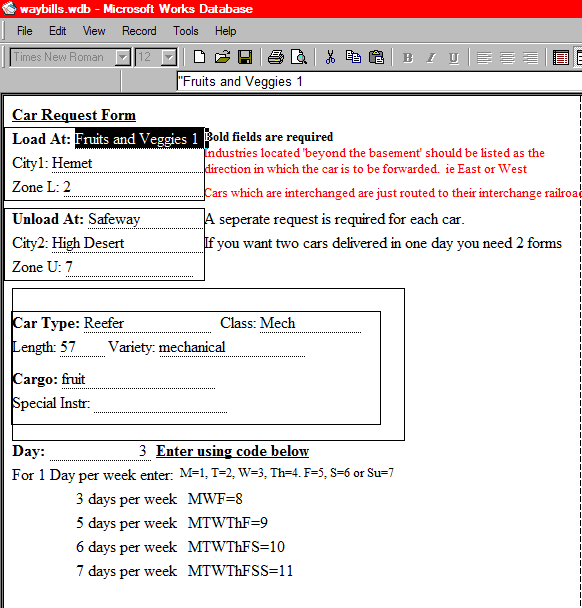Click the 'Bold fields are required' label

(269, 137)
